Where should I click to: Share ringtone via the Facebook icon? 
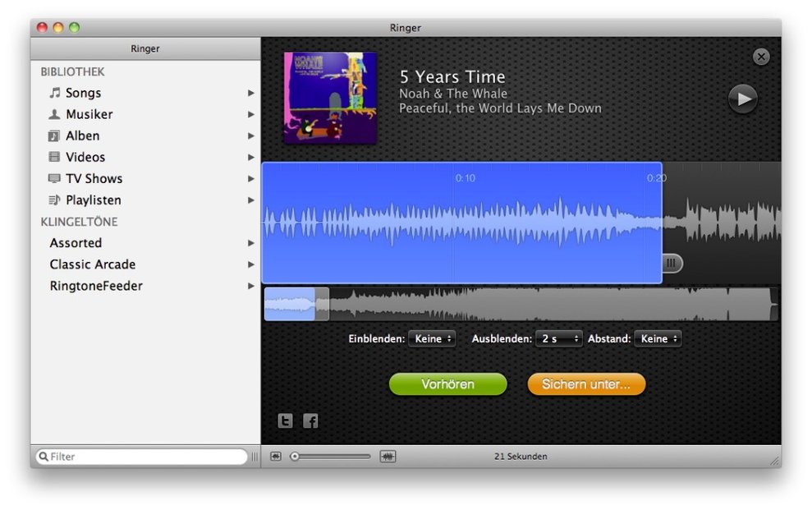coord(310,421)
